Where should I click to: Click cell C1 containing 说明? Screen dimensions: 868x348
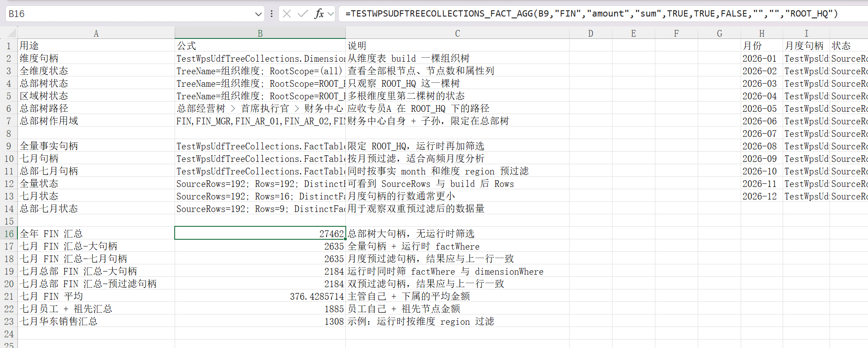pos(457,46)
